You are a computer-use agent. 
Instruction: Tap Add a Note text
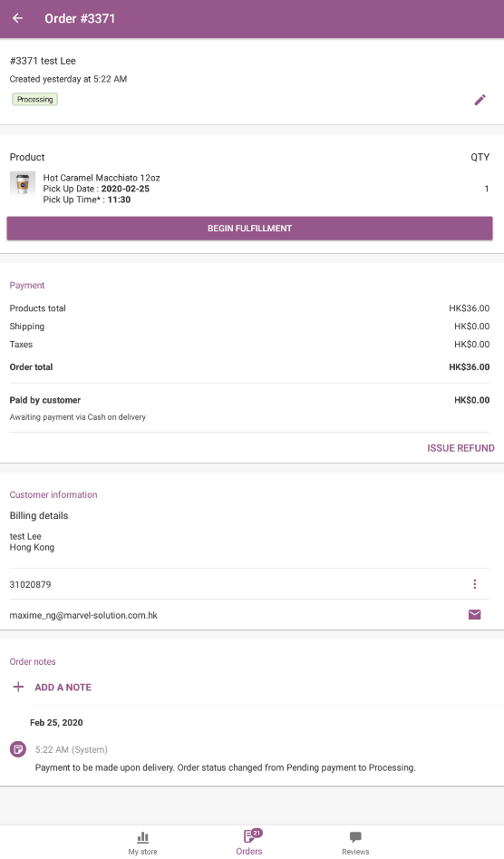(63, 687)
